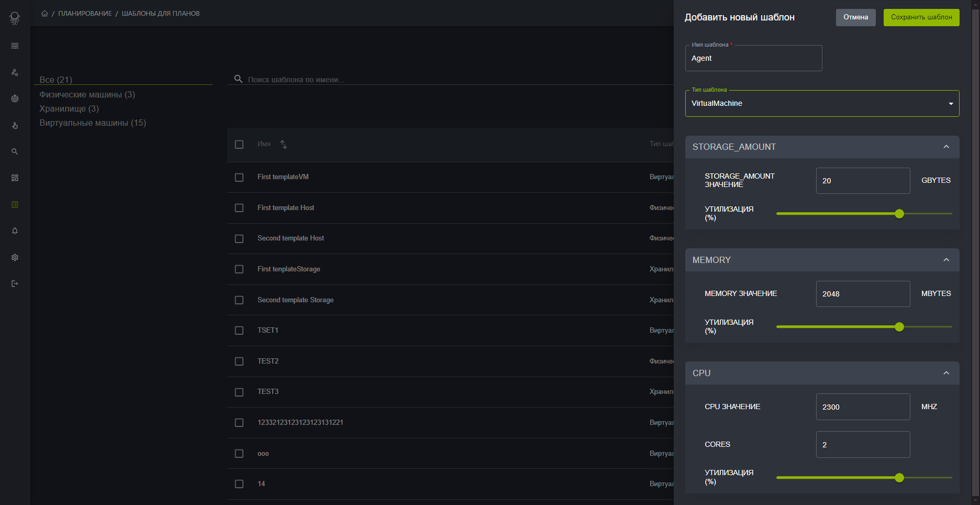Click the right panel vertical scrollbar
The width and height of the screenshot is (980, 505).
tap(975, 251)
